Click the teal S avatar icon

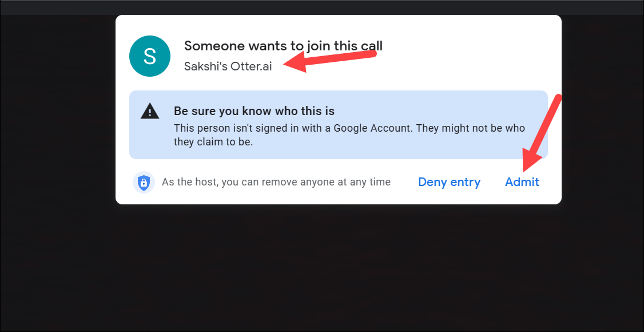[x=150, y=56]
